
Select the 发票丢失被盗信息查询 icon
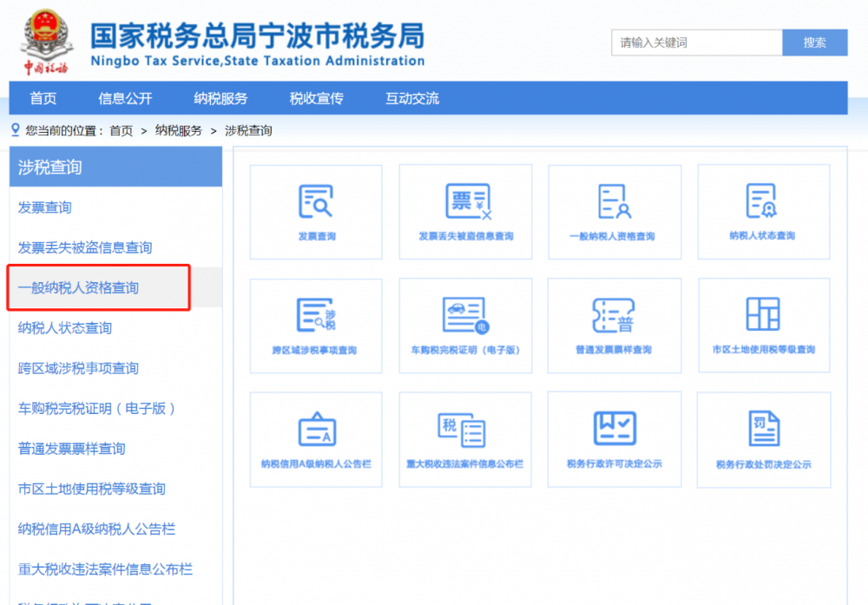point(465,211)
